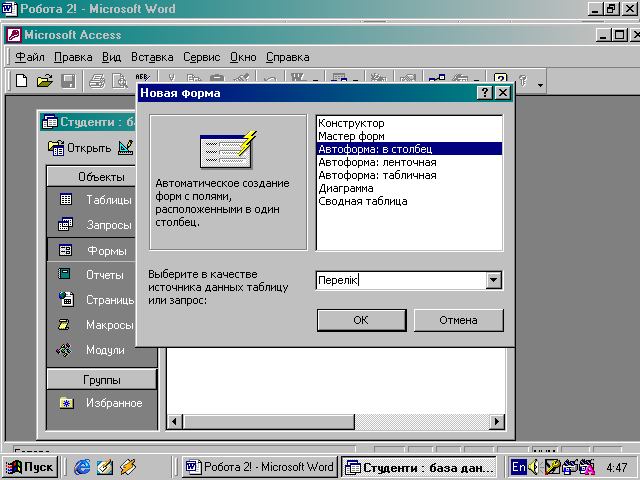
Task: Select Сводная таблица in the list
Action: (x=409, y=201)
